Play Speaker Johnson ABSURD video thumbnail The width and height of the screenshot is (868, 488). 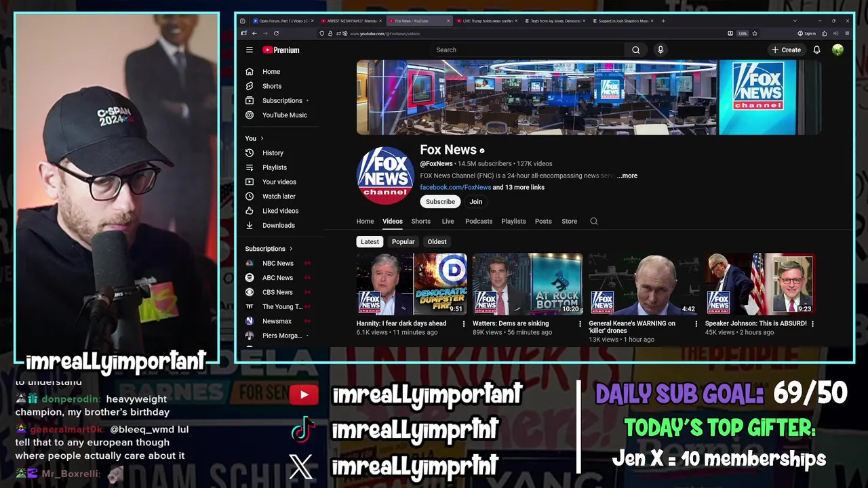click(760, 285)
